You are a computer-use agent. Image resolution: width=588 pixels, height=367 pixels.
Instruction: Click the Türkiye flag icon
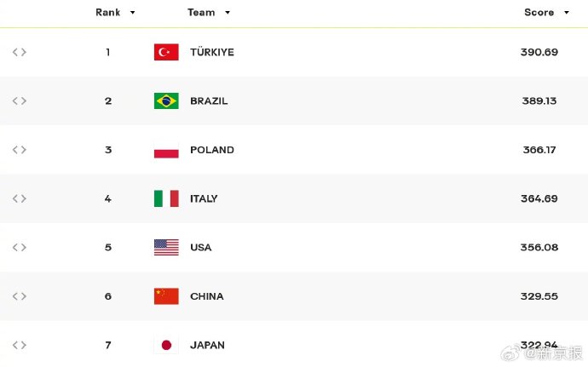point(166,52)
